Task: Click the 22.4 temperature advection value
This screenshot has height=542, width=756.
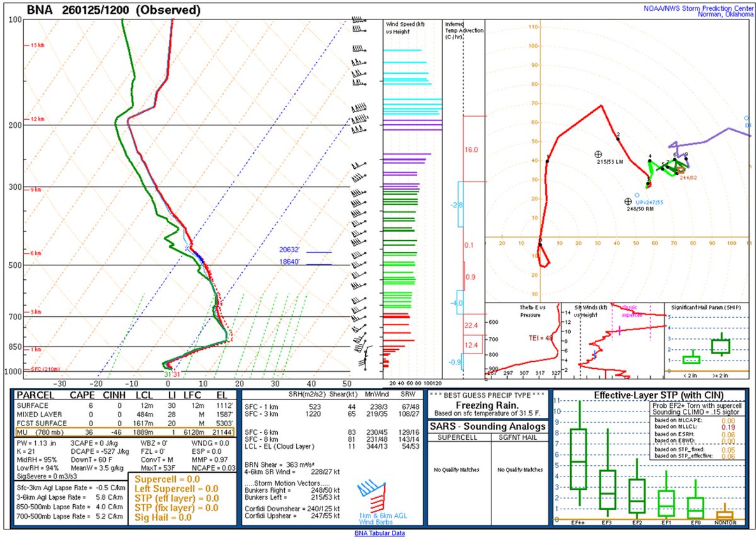Action: [472, 325]
